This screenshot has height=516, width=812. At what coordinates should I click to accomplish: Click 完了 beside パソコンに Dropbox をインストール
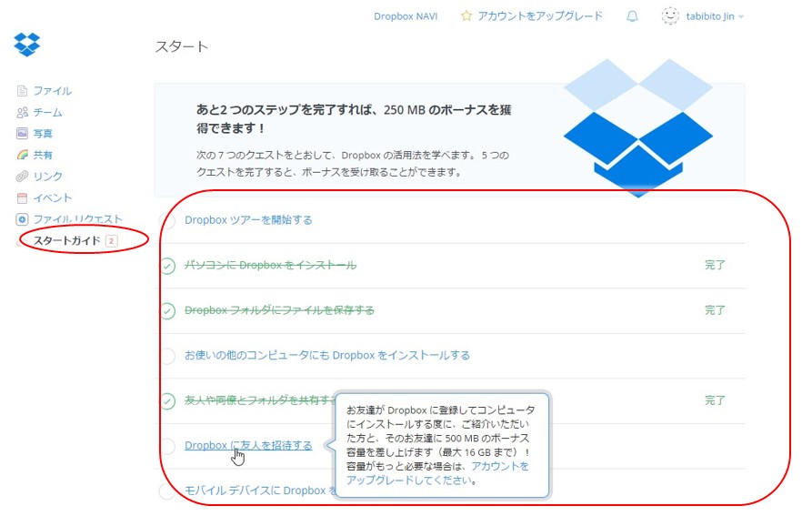click(x=715, y=265)
